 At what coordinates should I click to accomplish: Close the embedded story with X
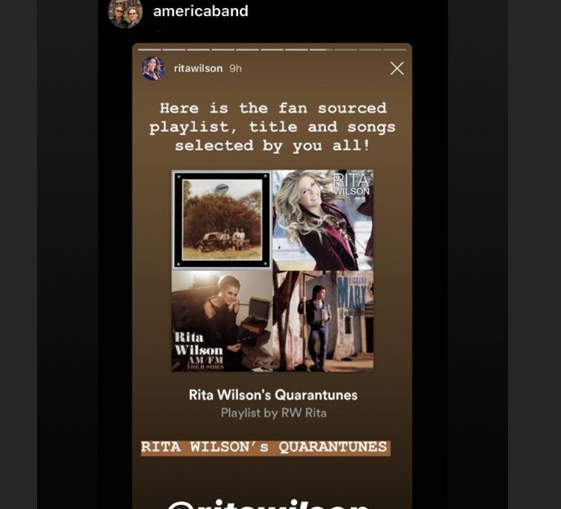point(397,68)
